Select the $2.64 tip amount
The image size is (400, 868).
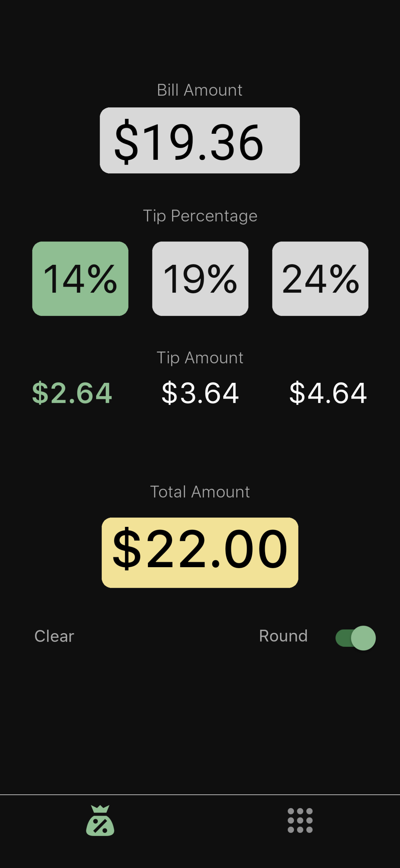(72, 393)
